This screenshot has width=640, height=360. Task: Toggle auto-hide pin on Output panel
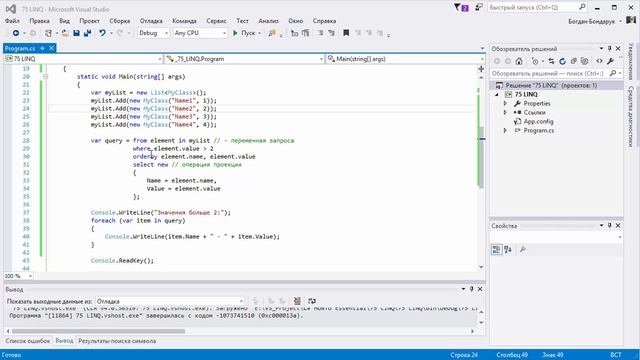tap(471, 289)
